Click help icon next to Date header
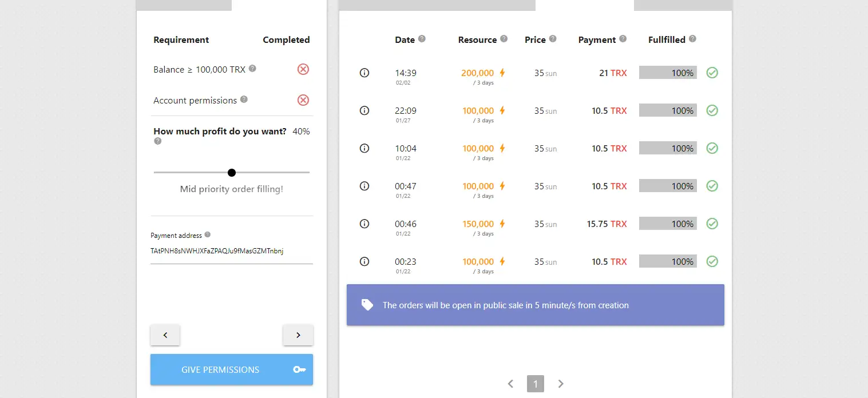 [422, 39]
